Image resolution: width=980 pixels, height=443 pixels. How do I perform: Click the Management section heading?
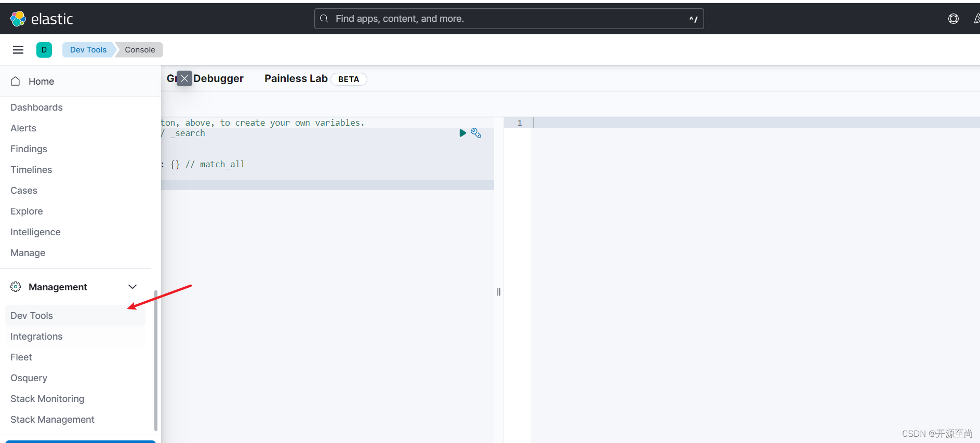tap(58, 287)
